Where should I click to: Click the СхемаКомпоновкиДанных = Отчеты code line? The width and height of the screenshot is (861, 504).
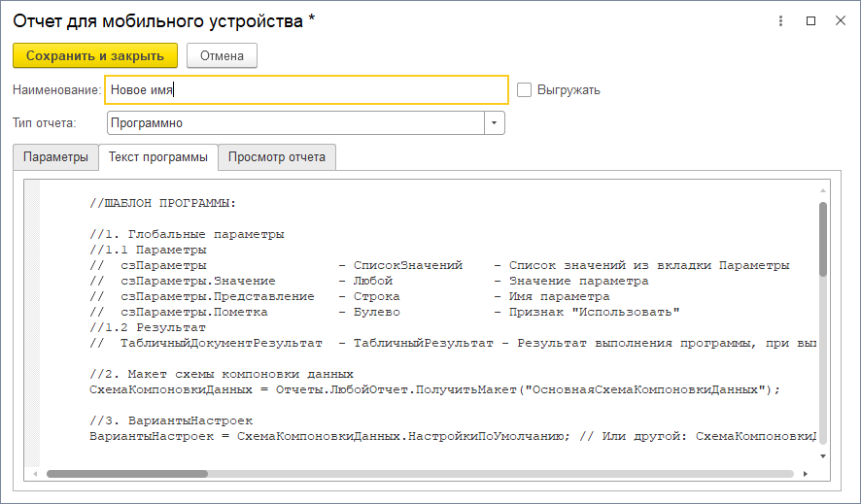(434, 389)
